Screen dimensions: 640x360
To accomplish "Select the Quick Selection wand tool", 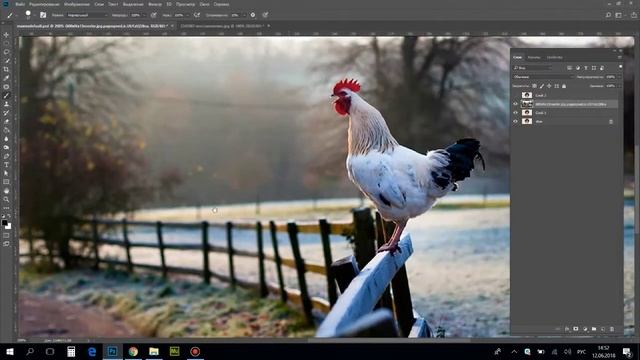I will pos(6,61).
